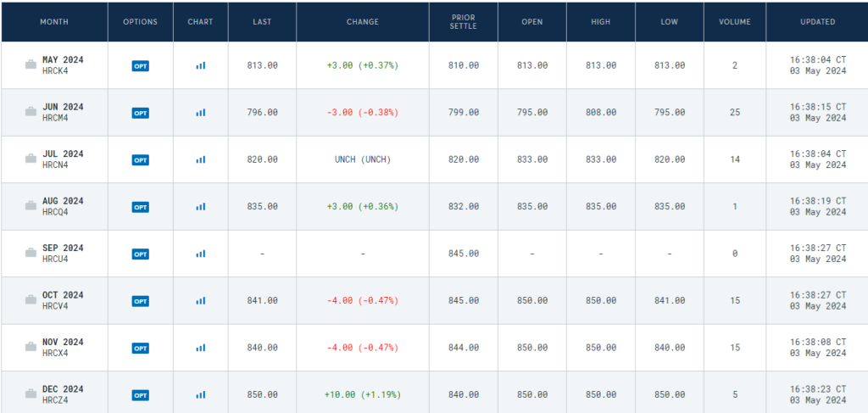This screenshot has width=868, height=413.
Task: Open OPT options for the MAY 2024 contract
Action: click(x=141, y=65)
